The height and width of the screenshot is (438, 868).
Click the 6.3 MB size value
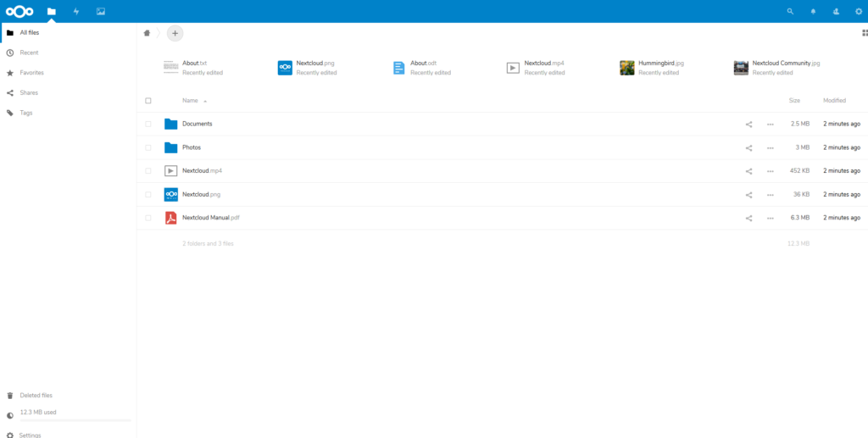pos(800,218)
